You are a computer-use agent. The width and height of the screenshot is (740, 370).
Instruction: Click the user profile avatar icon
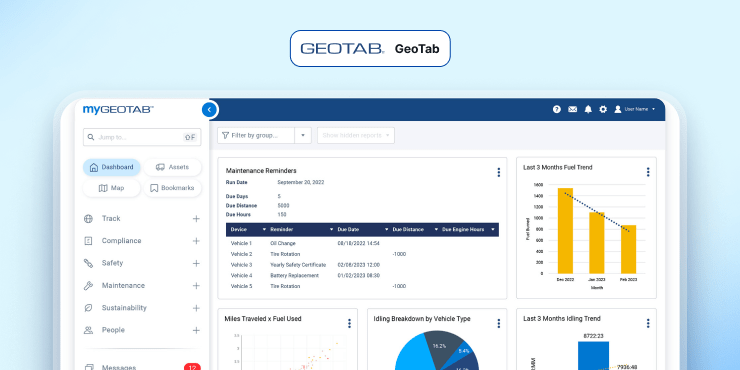618,109
